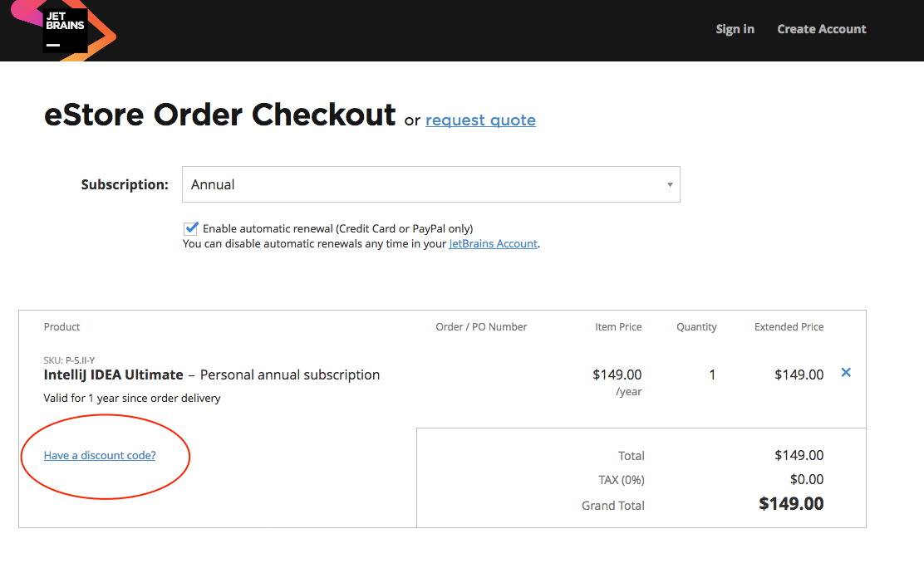924x563 pixels.
Task: Open the Sign in menu item
Action: [x=735, y=29]
